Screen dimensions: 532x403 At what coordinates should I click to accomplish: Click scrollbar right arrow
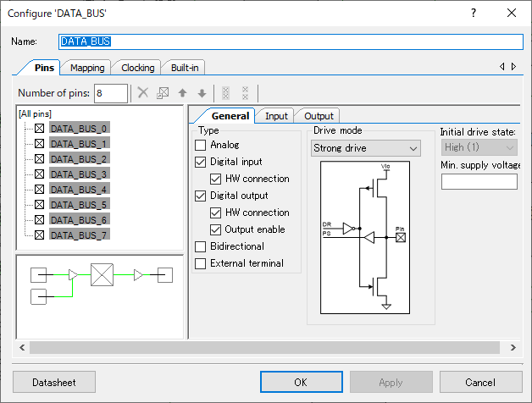tap(513, 347)
